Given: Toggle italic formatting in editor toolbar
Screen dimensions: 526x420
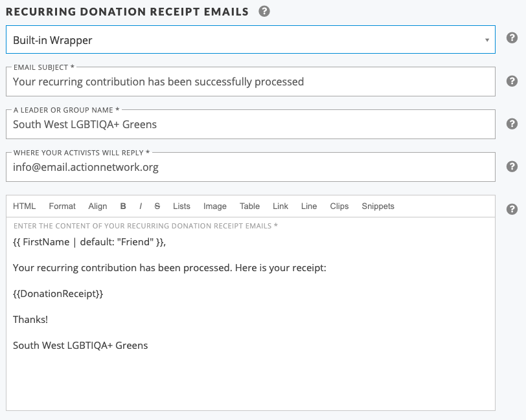Looking at the screenshot, I should (141, 206).
